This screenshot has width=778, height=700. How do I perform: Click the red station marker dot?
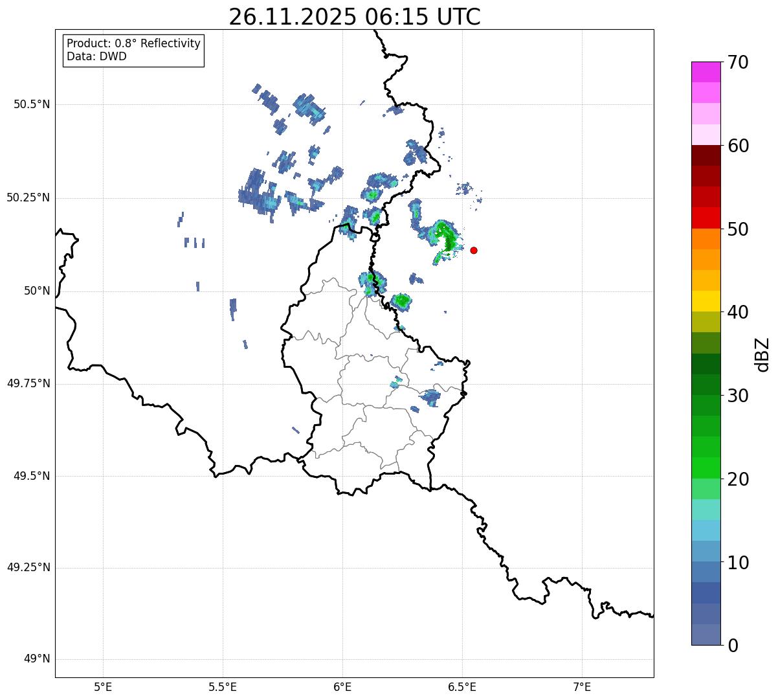click(474, 250)
